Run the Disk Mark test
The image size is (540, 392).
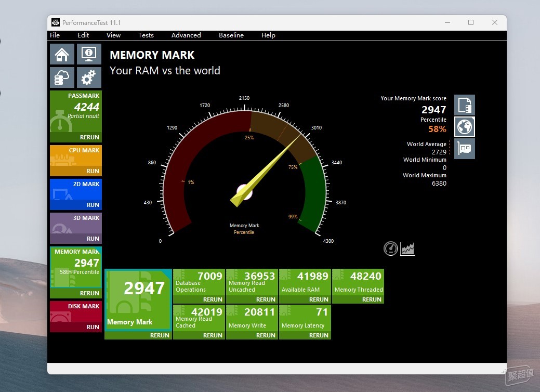tap(76, 327)
